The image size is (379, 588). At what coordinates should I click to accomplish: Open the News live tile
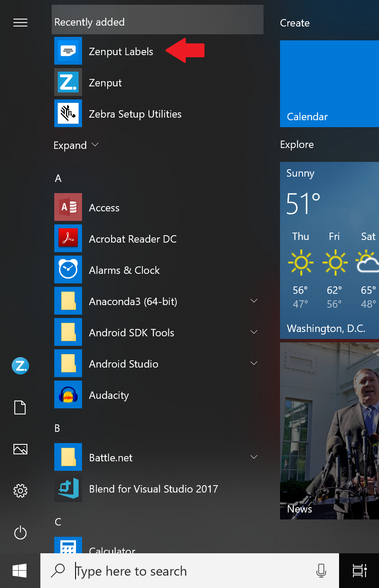click(330, 431)
